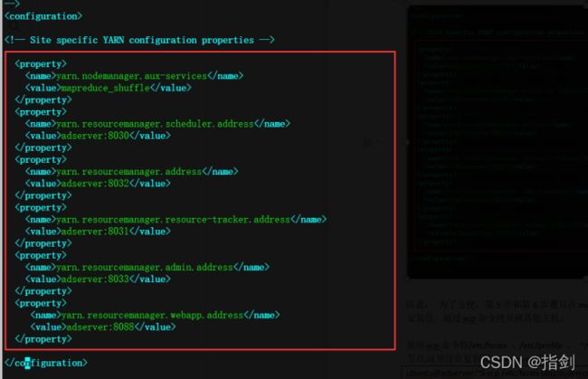
Task: Click the yarn.resourcemanager.address name line
Action: [132, 172]
